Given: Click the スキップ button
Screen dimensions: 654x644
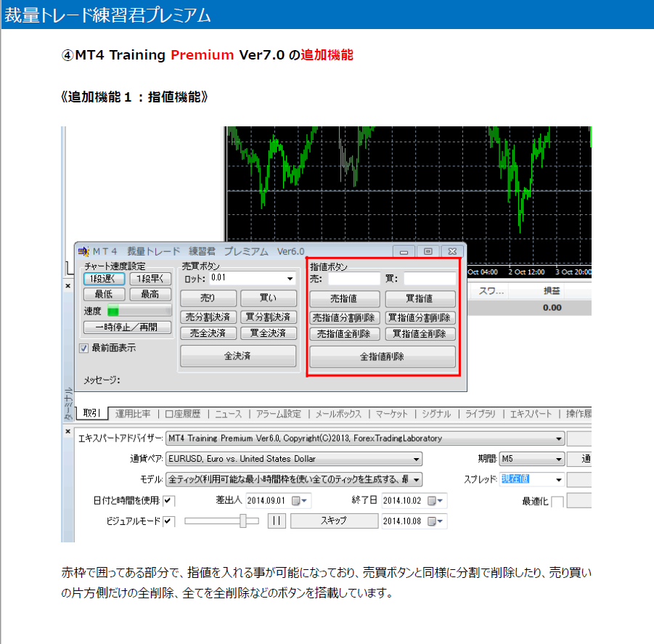Looking at the screenshot, I should click(x=334, y=521).
